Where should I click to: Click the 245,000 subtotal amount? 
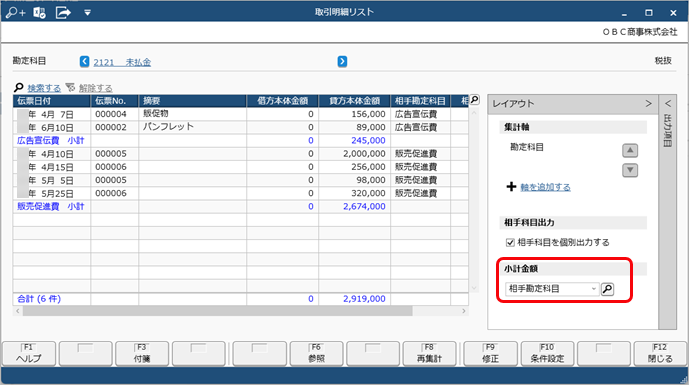tap(368, 141)
